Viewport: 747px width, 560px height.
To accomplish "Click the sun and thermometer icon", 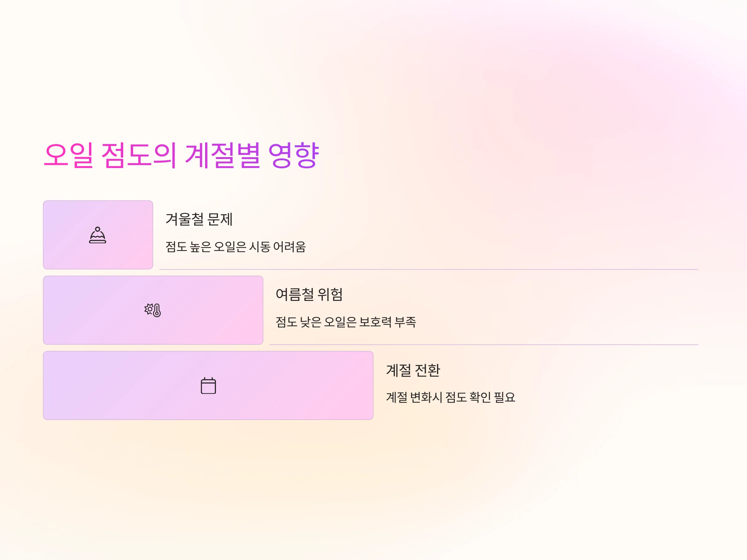I will point(153,310).
